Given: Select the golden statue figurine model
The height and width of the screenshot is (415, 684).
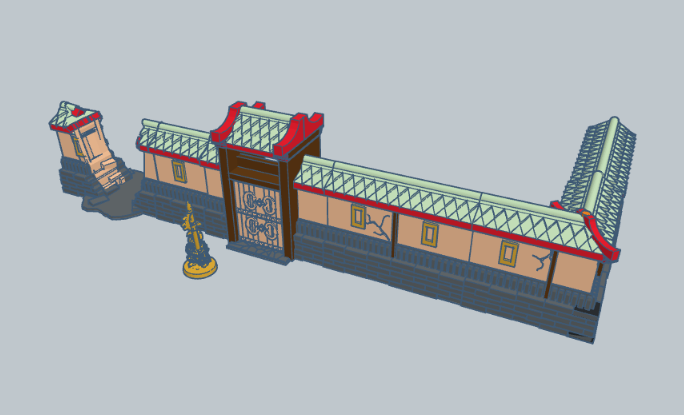Looking at the screenshot, I should [x=199, y=242].
